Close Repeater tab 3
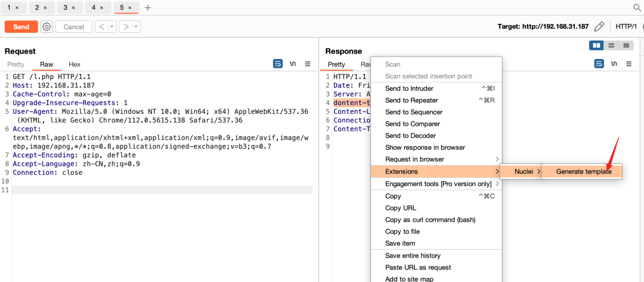 coord(73,8)
